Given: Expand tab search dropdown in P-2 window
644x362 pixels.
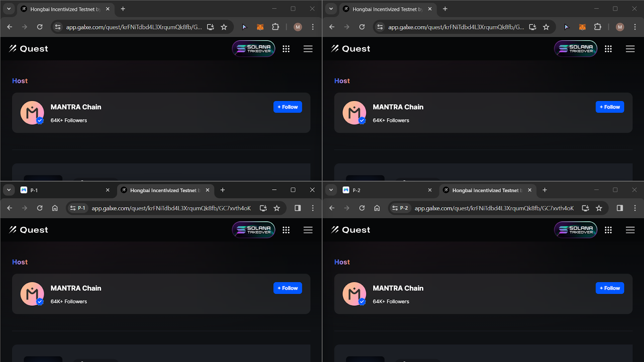Looking at the screenshot, I should coord(331,190).
